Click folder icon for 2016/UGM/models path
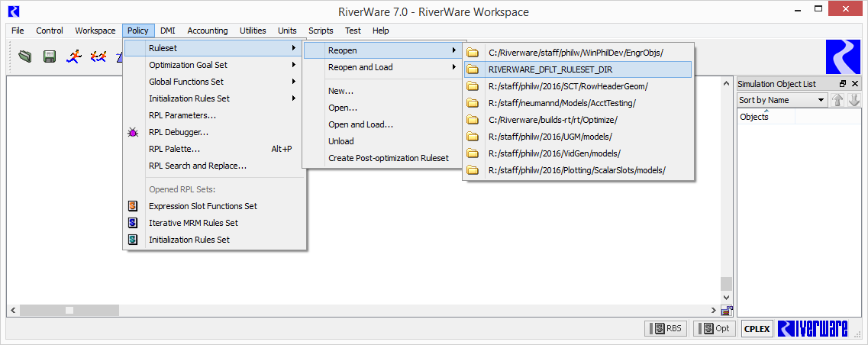This screenshot has height=345, width=868. [473, 136]
